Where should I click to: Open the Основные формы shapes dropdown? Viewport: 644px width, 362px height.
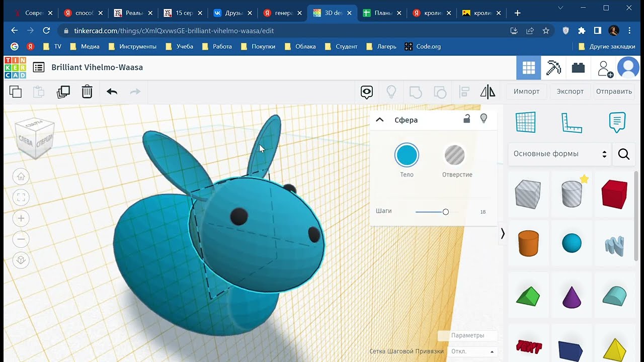click(x=560, y=154)
